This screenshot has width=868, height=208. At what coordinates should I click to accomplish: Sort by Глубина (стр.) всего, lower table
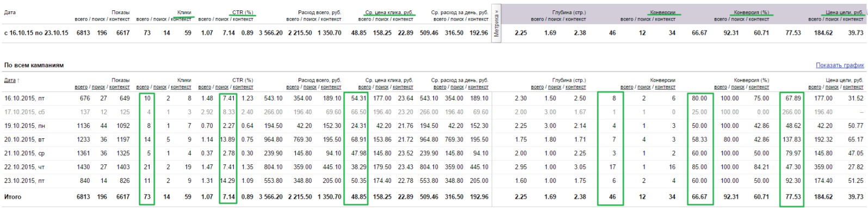coord(537,87)
